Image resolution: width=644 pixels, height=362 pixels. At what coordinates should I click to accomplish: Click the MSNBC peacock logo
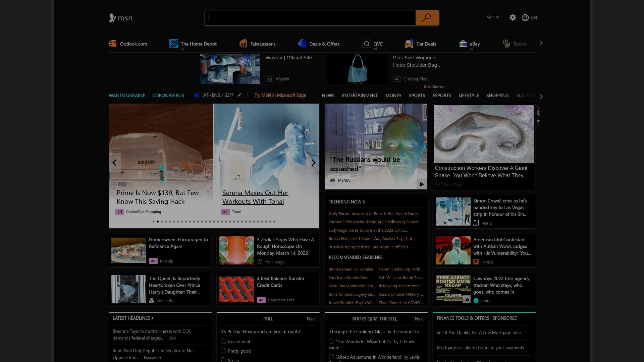coord(333,180)
